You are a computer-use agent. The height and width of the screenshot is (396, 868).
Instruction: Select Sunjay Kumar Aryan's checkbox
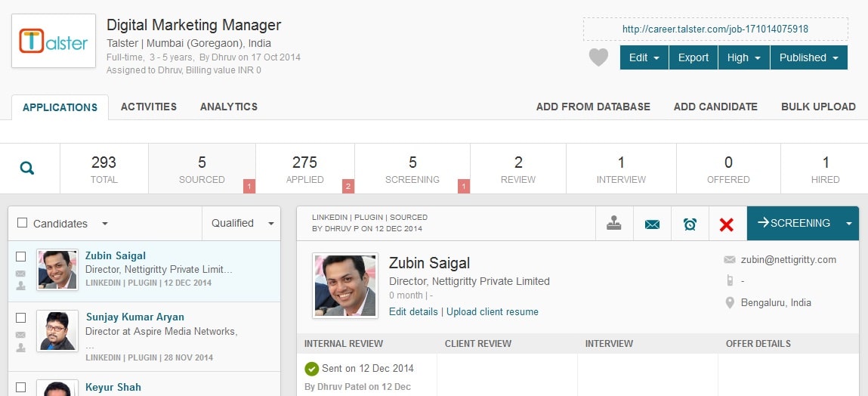21,317
